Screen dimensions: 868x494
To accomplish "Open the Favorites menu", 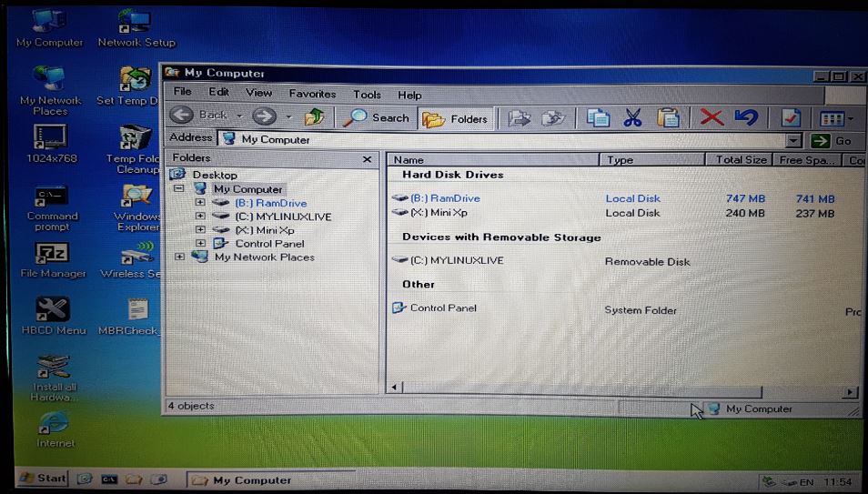I will coord(312,94).
